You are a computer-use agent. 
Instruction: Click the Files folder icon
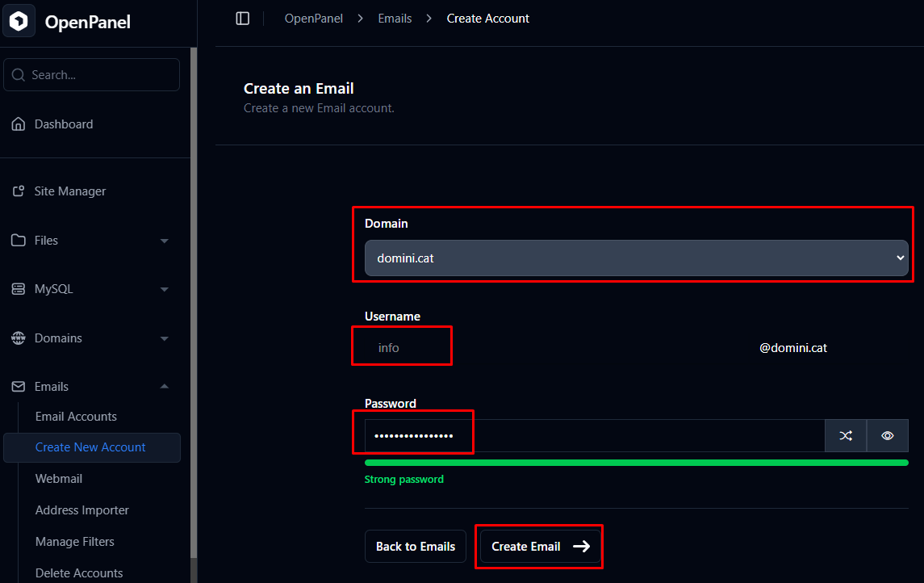coord(19,241)
